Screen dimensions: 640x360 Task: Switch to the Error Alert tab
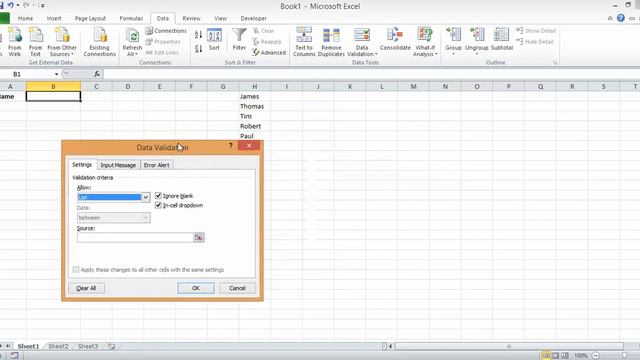pos(156,165)
